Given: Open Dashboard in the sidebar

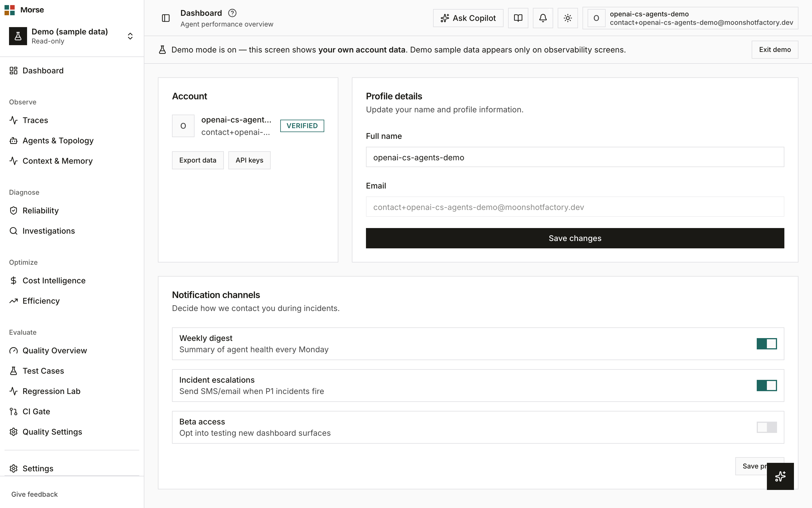Looking at the screenshot, I should [72, 71].
